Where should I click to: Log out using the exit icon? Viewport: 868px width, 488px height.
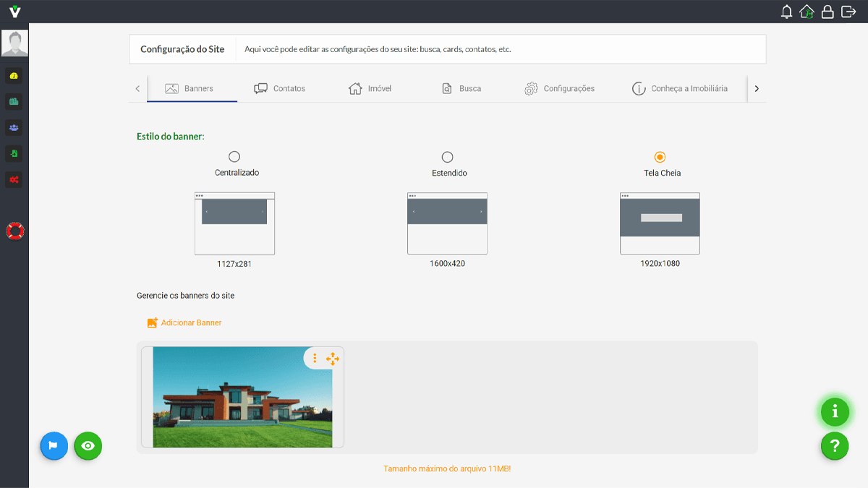848,11
